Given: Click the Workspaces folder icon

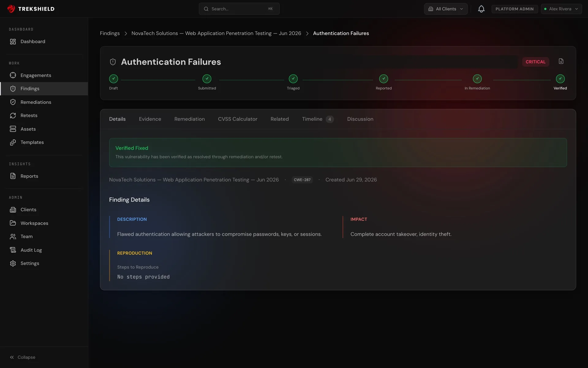Looking at the screenshot, I should pyautogui.click(x=13, y=223).
